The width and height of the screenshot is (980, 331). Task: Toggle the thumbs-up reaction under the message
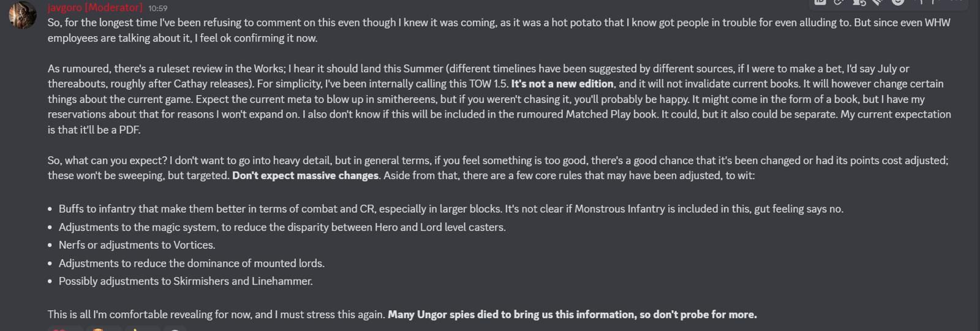coord(142,329)
